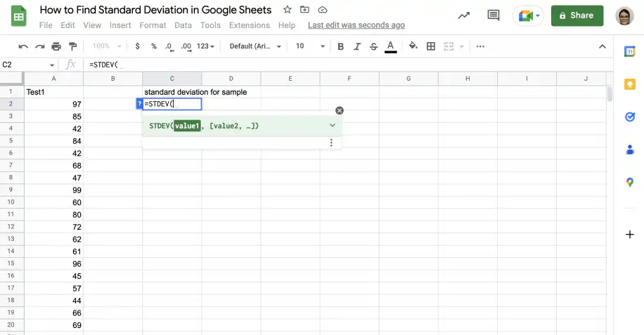Expand the STDEV function help details

(x=333, y=125)
